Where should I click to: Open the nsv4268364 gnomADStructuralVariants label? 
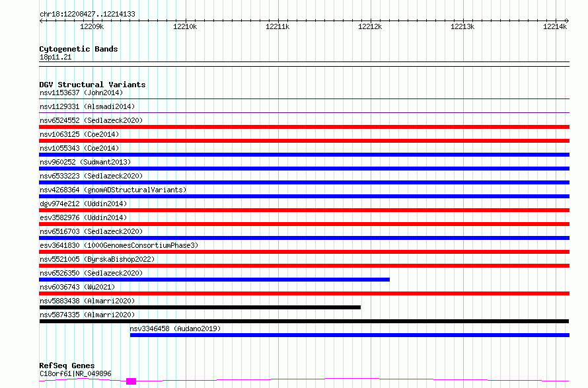click(113, 190)
